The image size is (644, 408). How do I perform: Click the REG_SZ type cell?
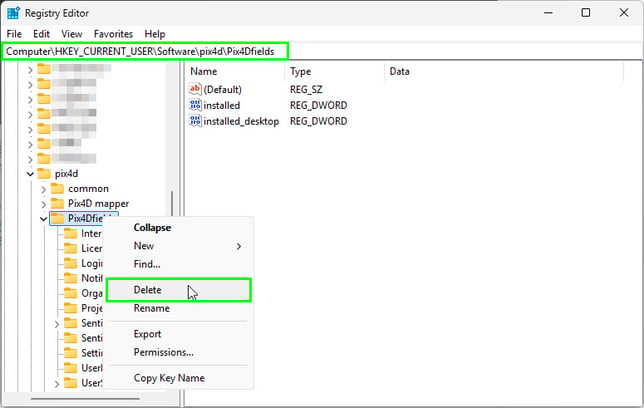pos(306,90)
